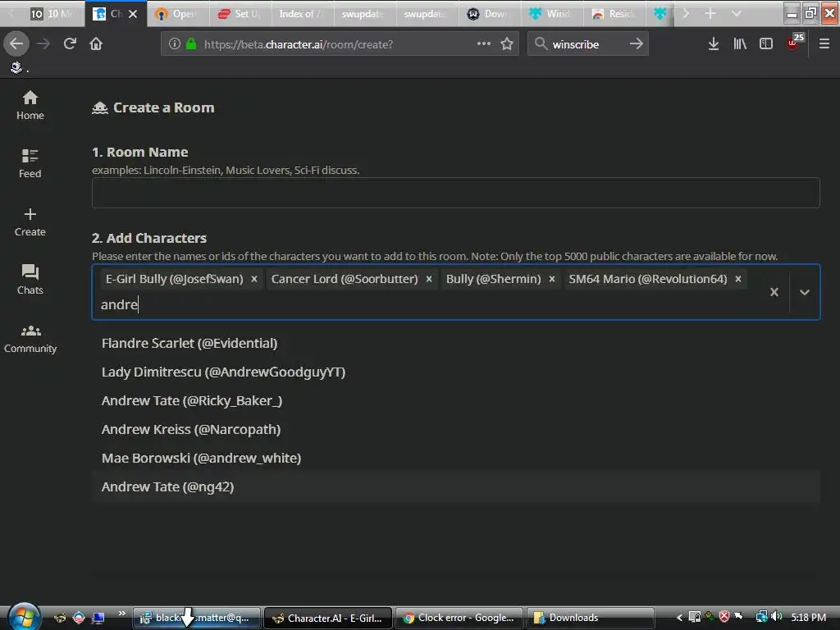Open the Firefox hamburger menu
The height and width of the screenshot is (630, 840).
click(824, 44)
